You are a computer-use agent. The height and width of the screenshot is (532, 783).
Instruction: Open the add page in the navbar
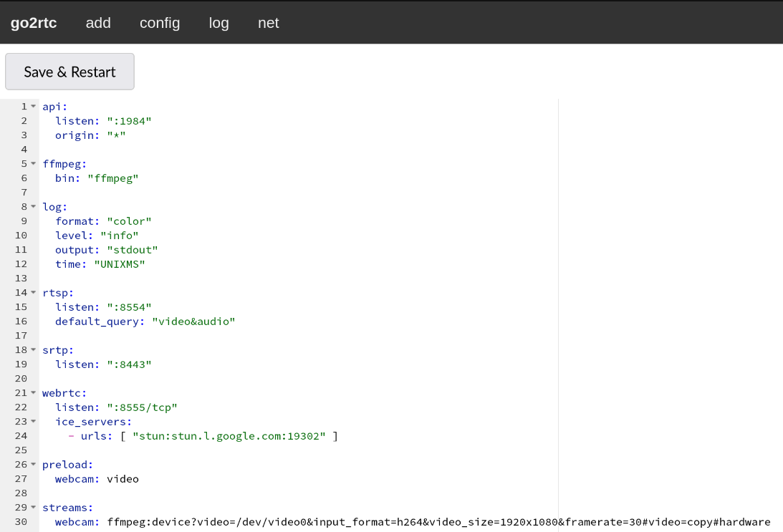coord(98,22)
